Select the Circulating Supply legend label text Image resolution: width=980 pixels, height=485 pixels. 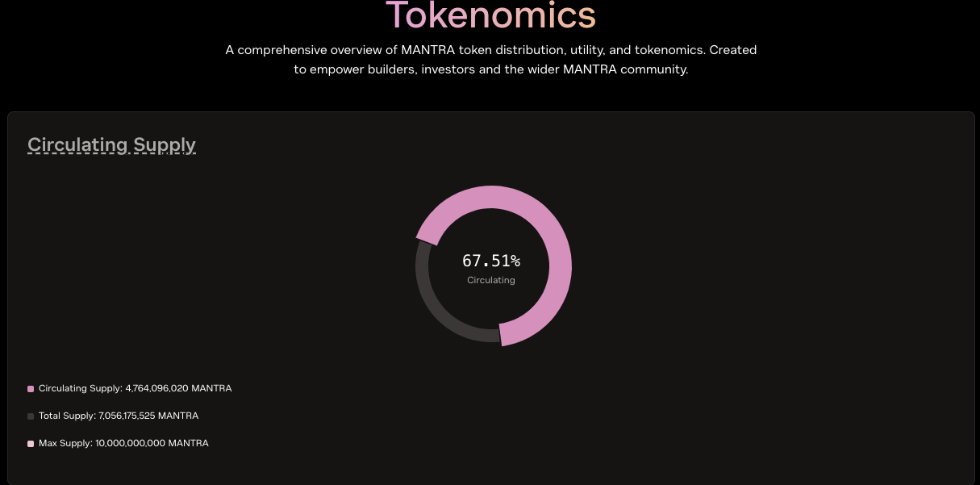point(80,389)
